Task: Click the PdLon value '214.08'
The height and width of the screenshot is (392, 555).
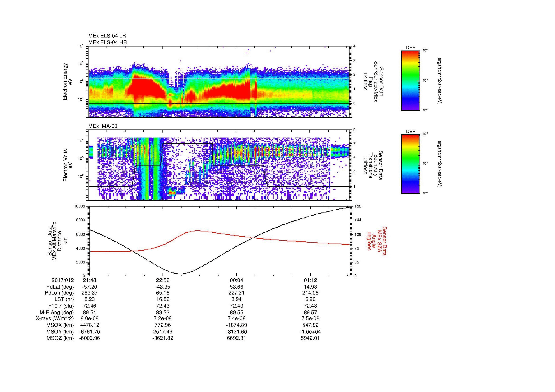Action: (310, 293)
